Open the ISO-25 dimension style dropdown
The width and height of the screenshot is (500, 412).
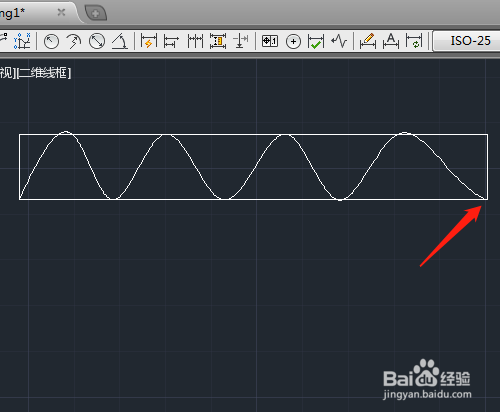pyautogui.click(x=467, y=41)
